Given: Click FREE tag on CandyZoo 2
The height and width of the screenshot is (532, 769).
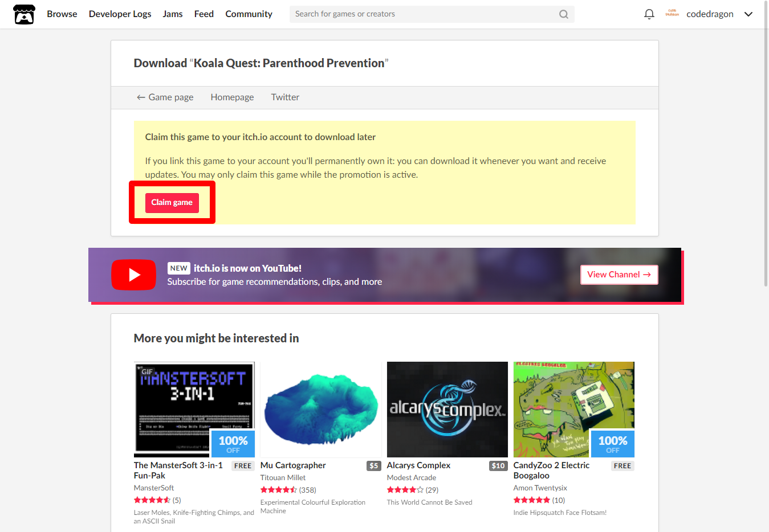Looking at the screenshot, I should (622, 466).
